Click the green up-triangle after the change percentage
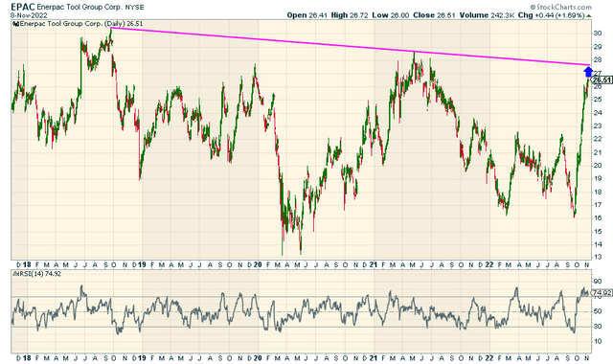The height and width of the screenshot is (364, 613). pos(589,15)
